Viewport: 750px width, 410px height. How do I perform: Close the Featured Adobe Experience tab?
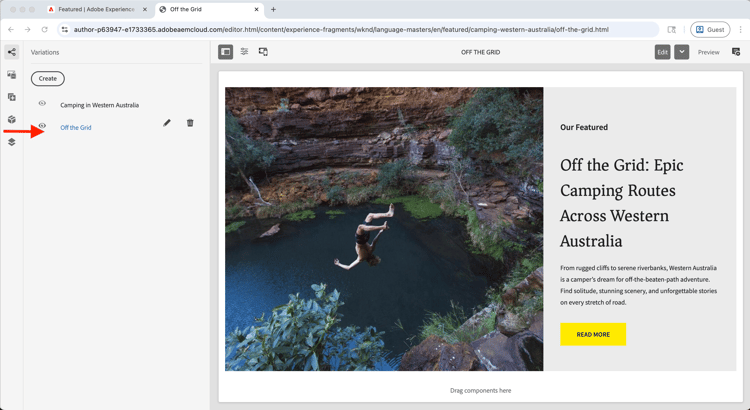pyautogui.click(x=145, y=10)
